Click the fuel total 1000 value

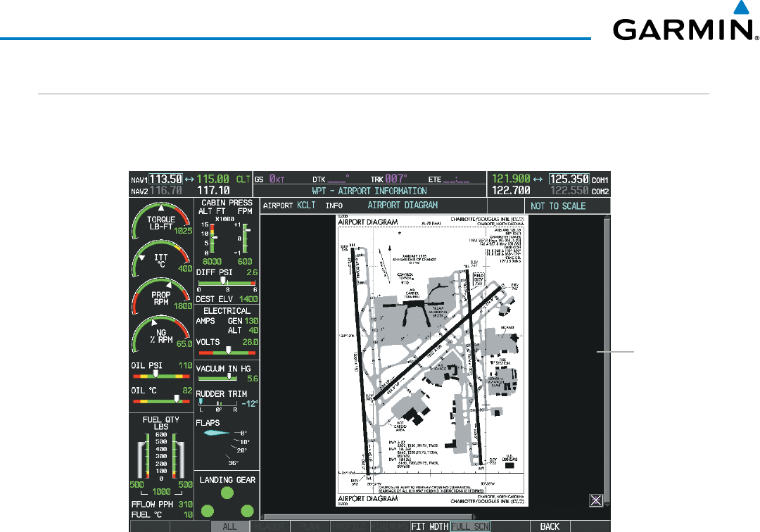[161, 492]
